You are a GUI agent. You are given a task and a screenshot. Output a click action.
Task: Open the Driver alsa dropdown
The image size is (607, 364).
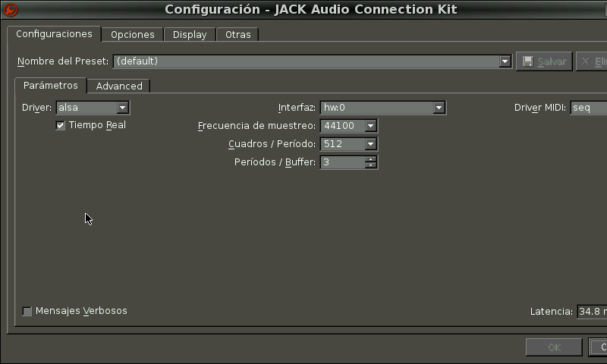tap(93, 108)
